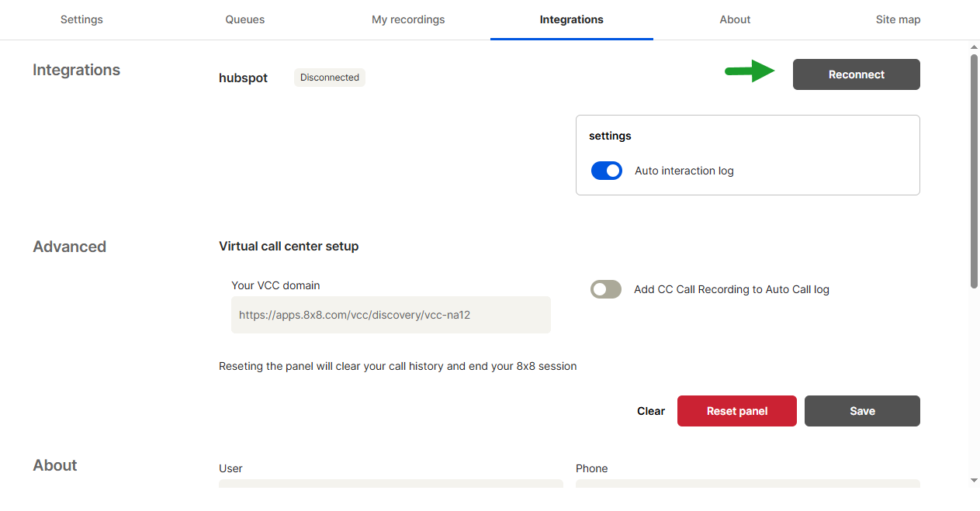
Task: Select the Integrations tab
Action: pos(572,19)
